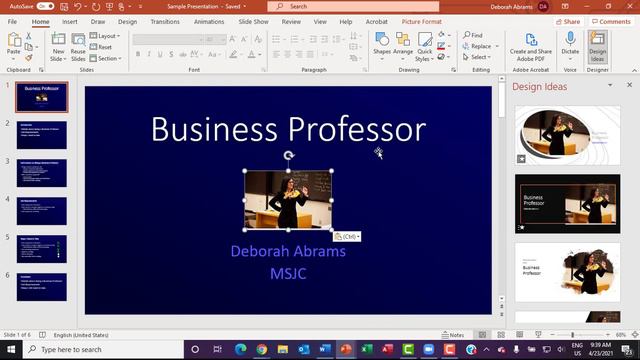This screenshot has height=360, width=640.
Task: Toggle Normal view in status bar
Action: coord(482,335)
